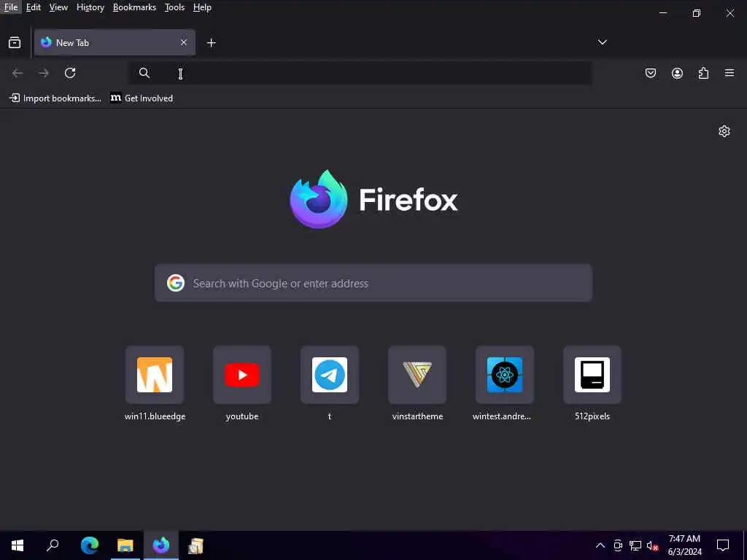Open the Edit menu

[x=33, y=7]
